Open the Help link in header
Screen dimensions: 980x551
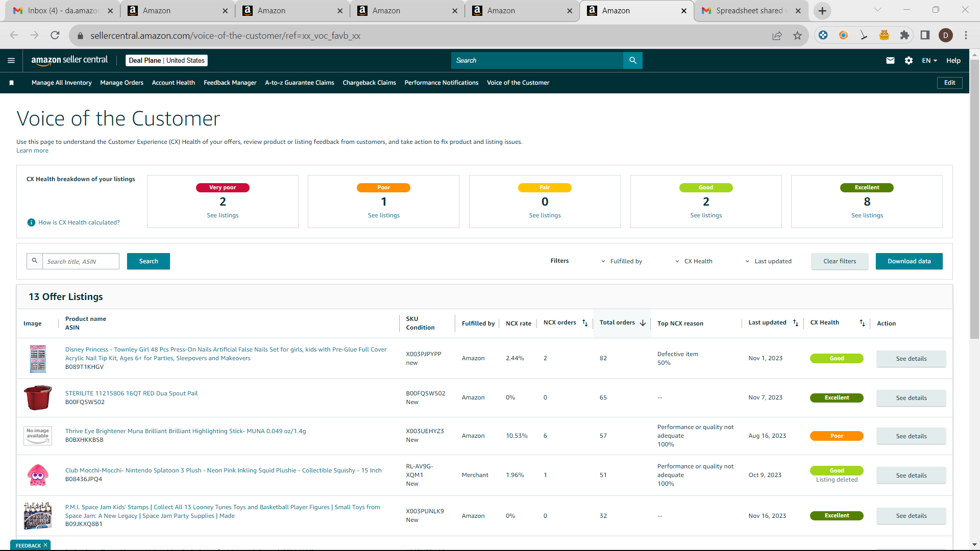coord(953,60)
